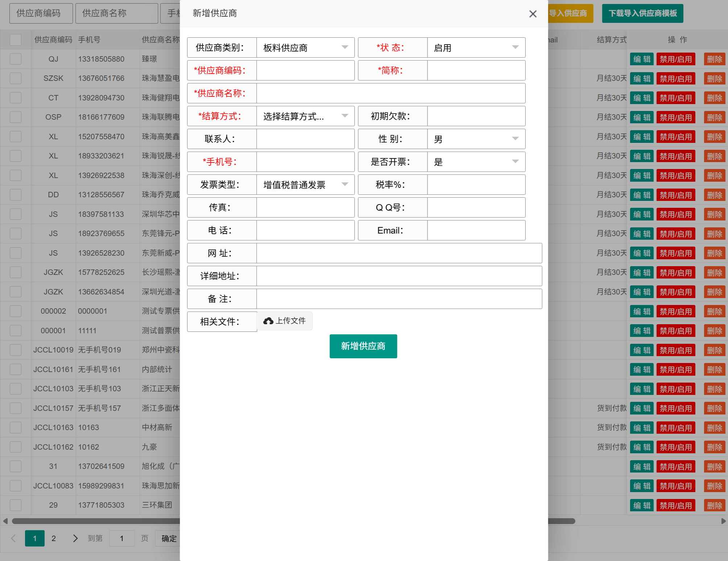Close the 新增供应商 dialog
Viewport: 728px width, 561px height.
coord(533,14)
